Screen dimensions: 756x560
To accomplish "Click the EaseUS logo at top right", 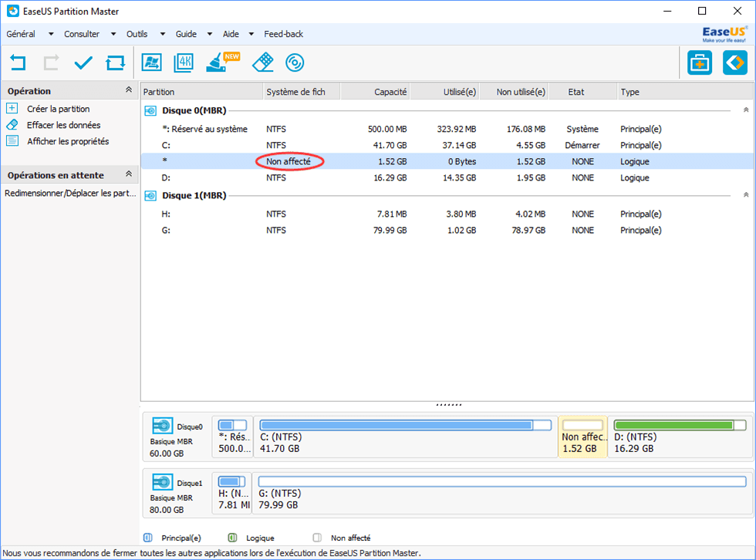I will coord(724,34).
